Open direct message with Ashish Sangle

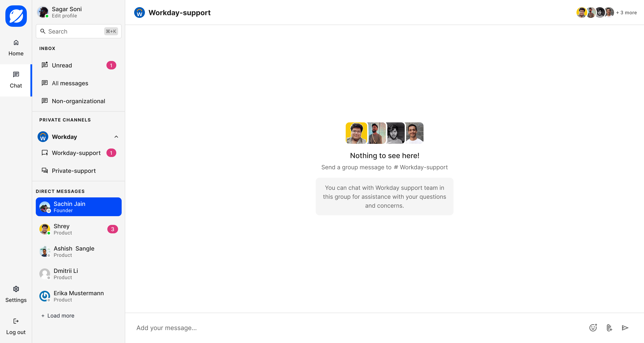click(78, 251)
